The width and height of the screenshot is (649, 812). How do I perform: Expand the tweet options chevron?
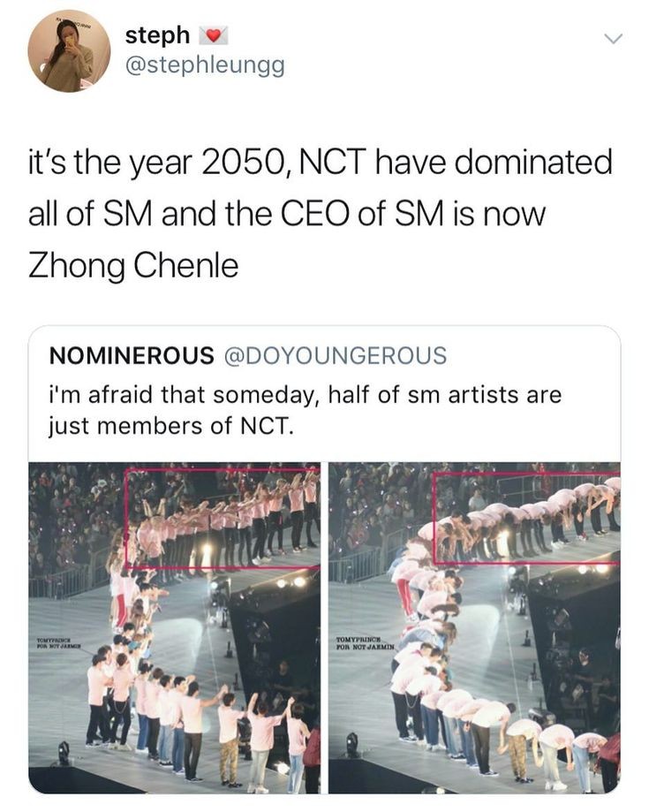(612, 39)
